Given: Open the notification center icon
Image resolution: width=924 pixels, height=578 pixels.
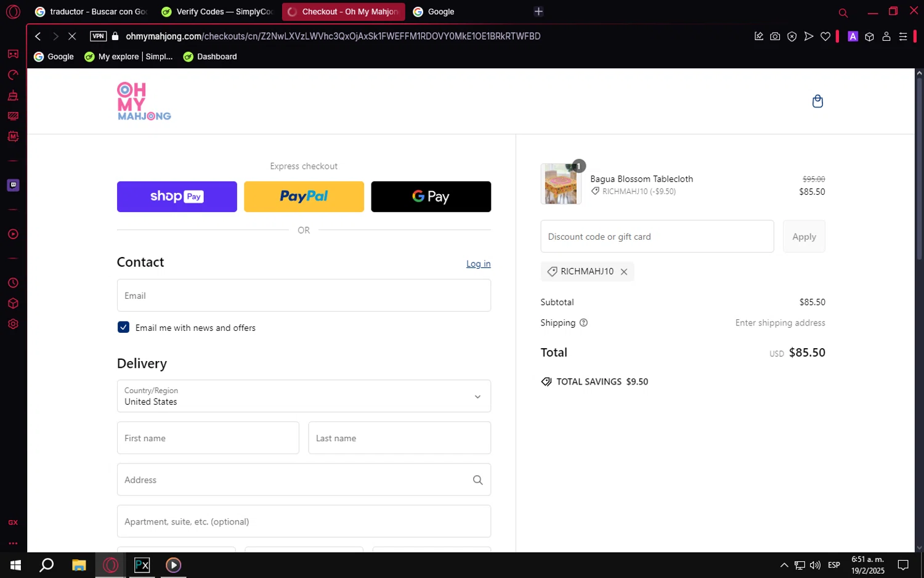Looking at the screenshot, I should click(x=903, y=565).
